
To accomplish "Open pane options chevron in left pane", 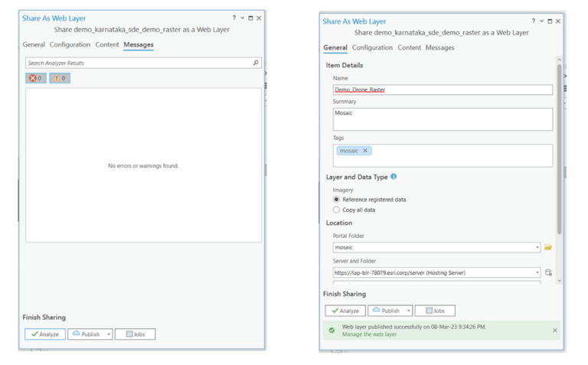I will tap(243, 18).
